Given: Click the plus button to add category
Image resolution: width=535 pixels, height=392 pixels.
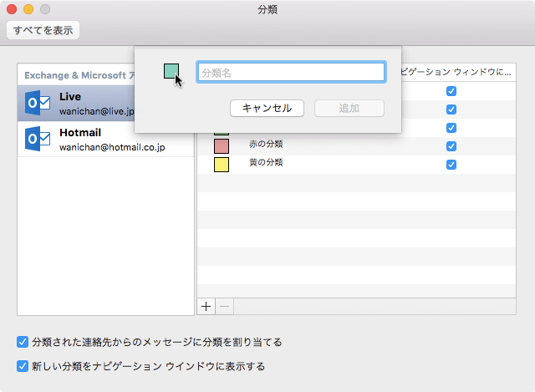Looking at the screenshot, I should [206, 307].
